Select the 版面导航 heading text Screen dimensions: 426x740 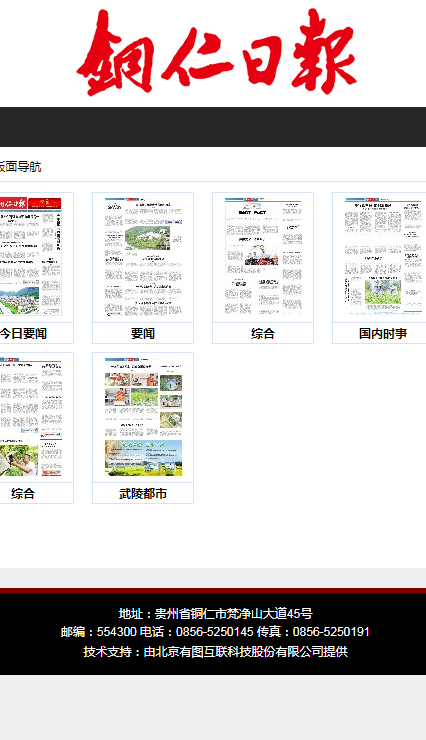click(x=20, y=167)
